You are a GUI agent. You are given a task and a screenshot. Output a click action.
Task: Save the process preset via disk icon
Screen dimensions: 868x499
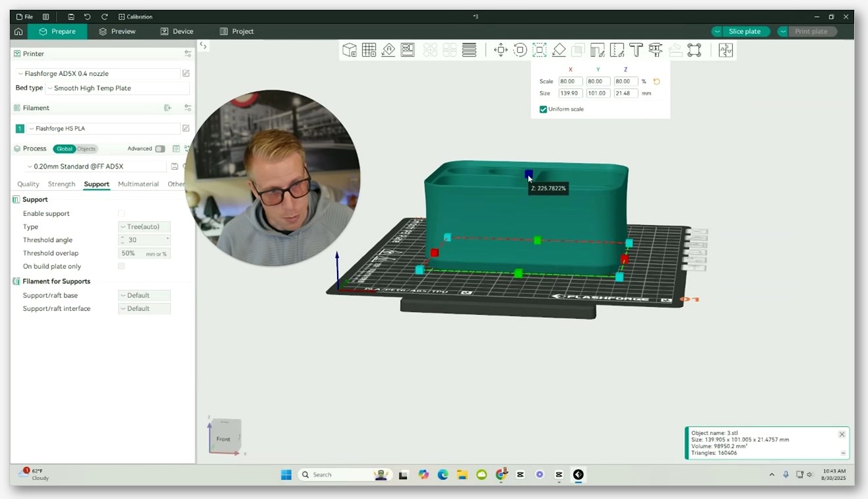click(174, 166)
